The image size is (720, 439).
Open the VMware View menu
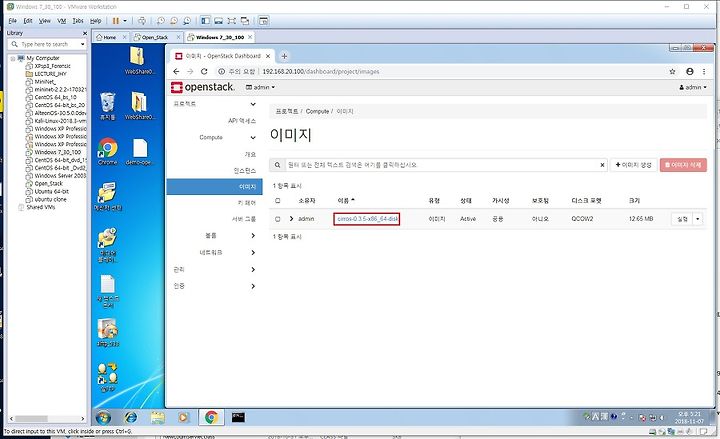point(45,21)
